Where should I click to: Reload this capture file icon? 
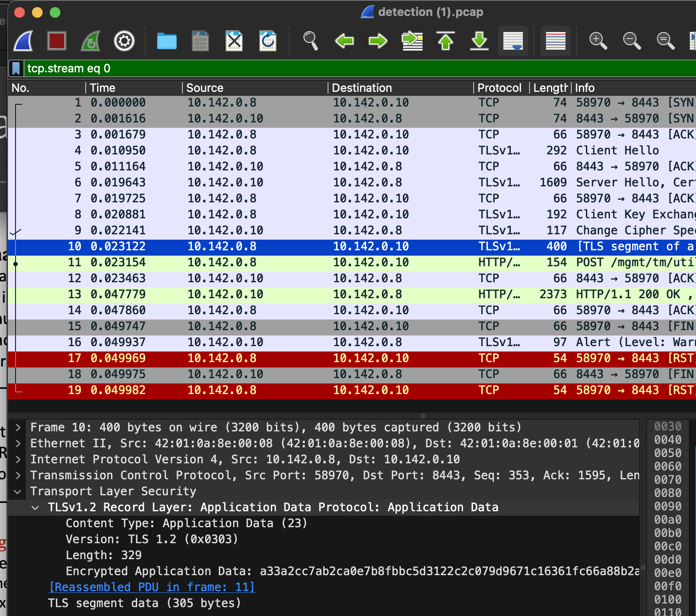pyautogui.click(x=268, y=41)
